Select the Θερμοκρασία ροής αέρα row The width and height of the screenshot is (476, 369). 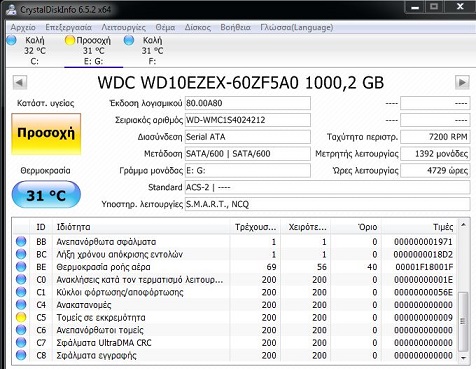tap(235, 267)
